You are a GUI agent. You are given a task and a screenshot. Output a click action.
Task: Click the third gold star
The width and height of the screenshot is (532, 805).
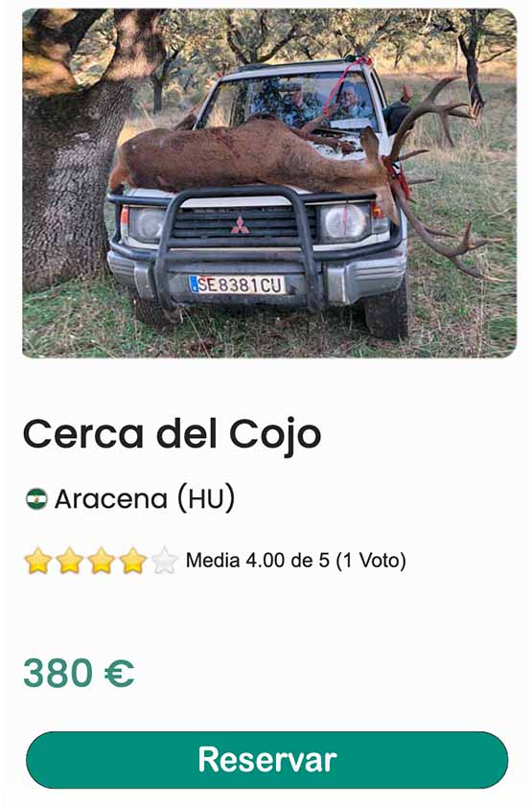click(102, 560)
